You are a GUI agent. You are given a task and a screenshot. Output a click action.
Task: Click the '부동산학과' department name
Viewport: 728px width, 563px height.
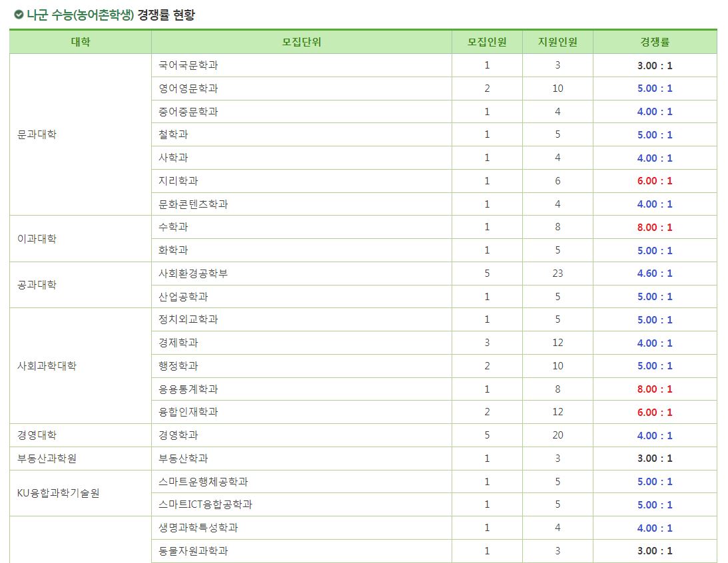[x=183, y=459]
